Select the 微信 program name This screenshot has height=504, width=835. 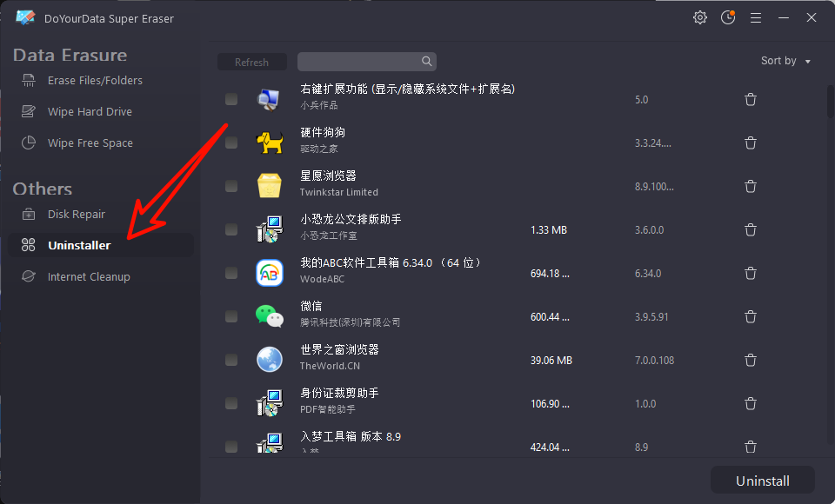(x=311, y=306)
